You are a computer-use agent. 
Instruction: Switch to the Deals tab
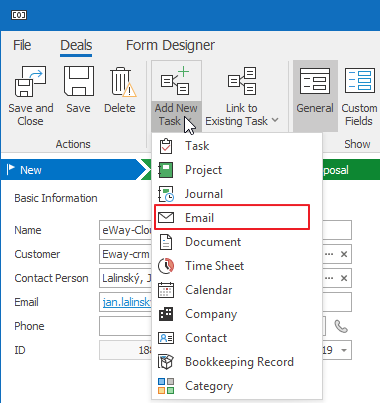pos(76,45)
